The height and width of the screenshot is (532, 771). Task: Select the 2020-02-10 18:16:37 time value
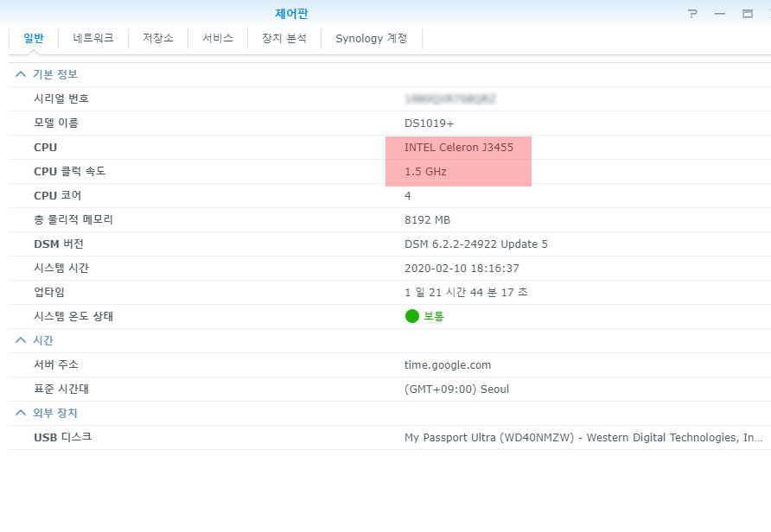click(462, 269)
